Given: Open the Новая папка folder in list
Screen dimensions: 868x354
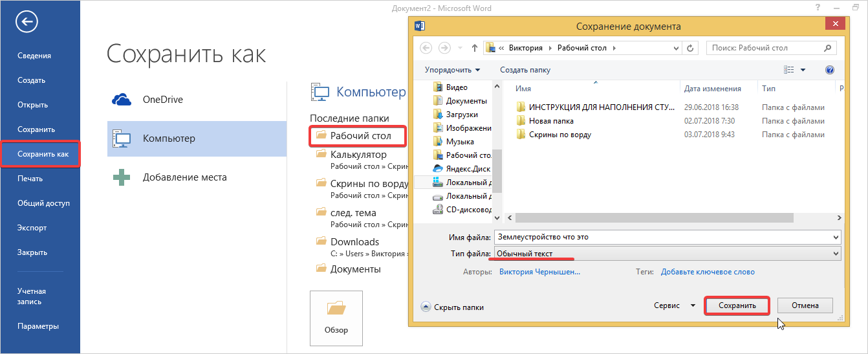Looking at the screenshot, I should [x=550, y=121].
